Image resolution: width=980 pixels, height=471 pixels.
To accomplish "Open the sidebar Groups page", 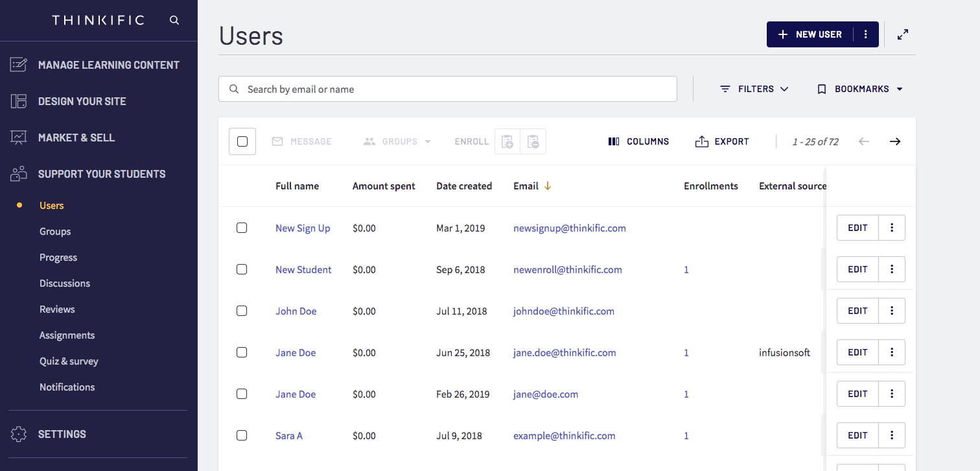I will pyautogui.click(x=55, y=232).
